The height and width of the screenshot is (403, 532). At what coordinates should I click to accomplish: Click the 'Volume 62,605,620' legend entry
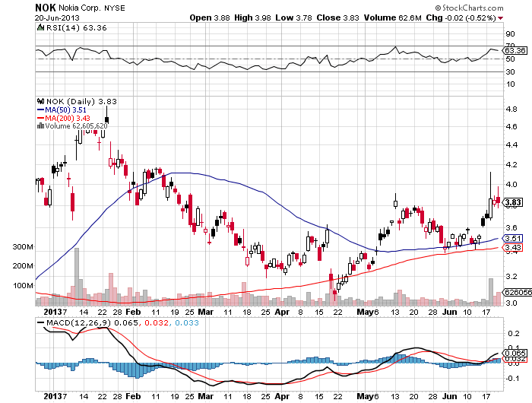[76, 126]
